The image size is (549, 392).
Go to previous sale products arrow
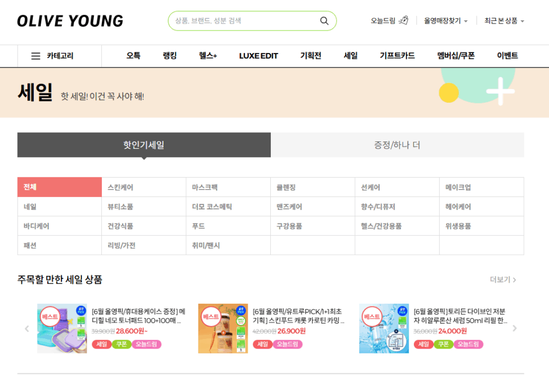[27, 328]
